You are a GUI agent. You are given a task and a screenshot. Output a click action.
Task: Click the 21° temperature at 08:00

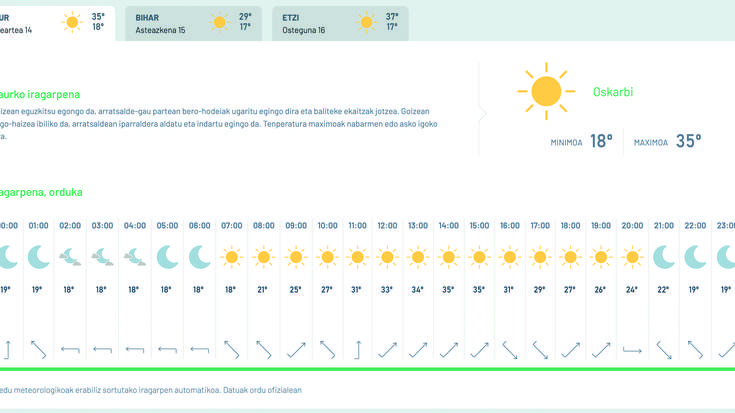coord(262,290)
